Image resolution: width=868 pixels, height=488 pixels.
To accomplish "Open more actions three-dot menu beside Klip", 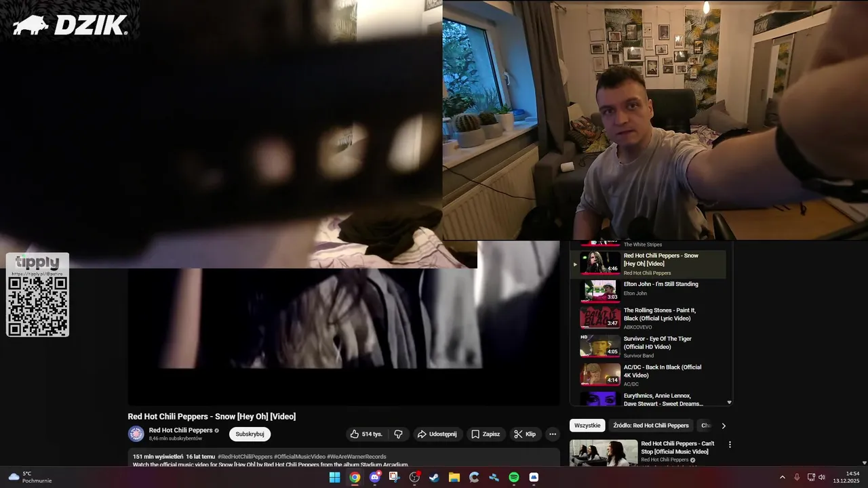I will [x=553, y=434].
